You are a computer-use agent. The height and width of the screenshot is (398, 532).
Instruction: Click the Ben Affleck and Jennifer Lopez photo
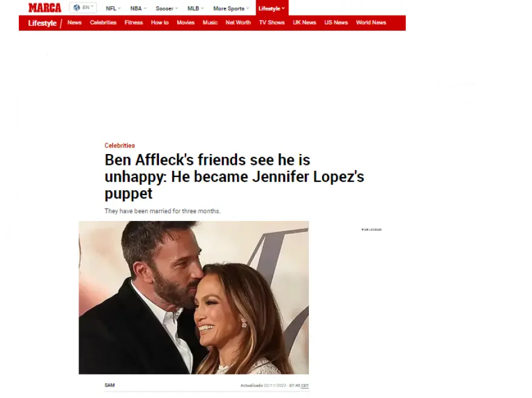193,298
